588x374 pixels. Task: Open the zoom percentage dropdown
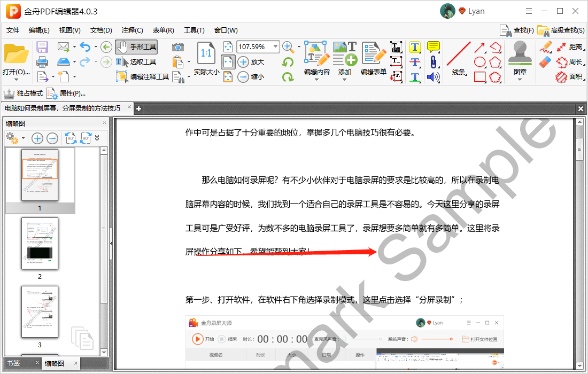276,46
